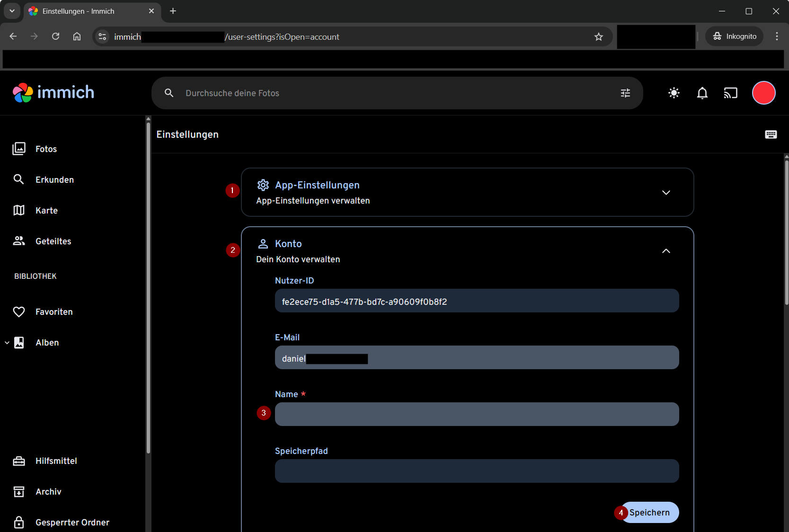Click App-Einstellungen heading
Screen dimensions: 789x532
click(317, 185)
